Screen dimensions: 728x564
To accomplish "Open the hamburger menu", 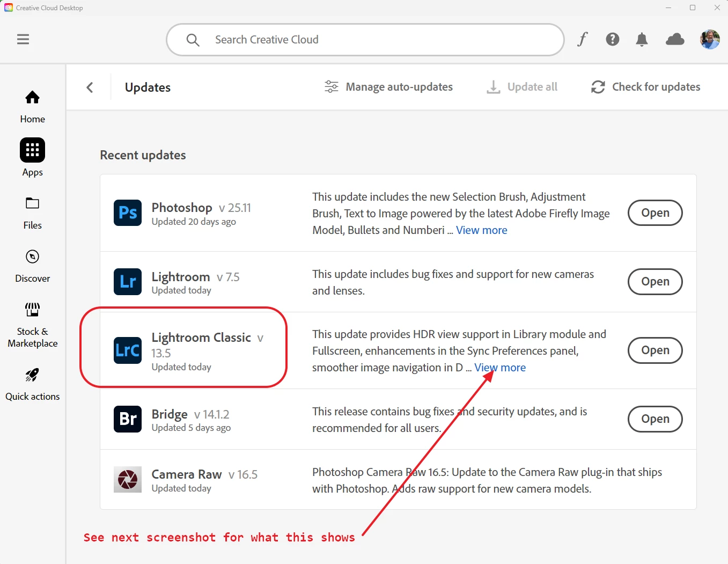I will (x=23, y=39).
